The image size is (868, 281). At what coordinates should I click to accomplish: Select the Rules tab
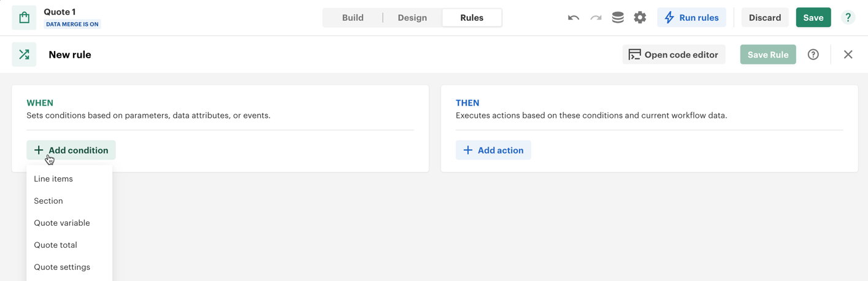pos(472,18)
